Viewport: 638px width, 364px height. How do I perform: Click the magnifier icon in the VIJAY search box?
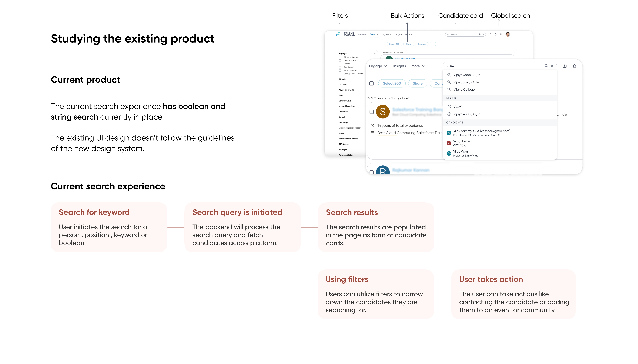pyautogui.click(x=546, y=66)
